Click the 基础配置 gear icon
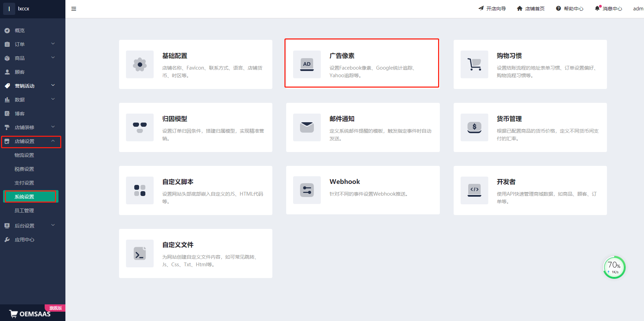The height and width of the screenshot is (321, 644). tap(140, 64)
